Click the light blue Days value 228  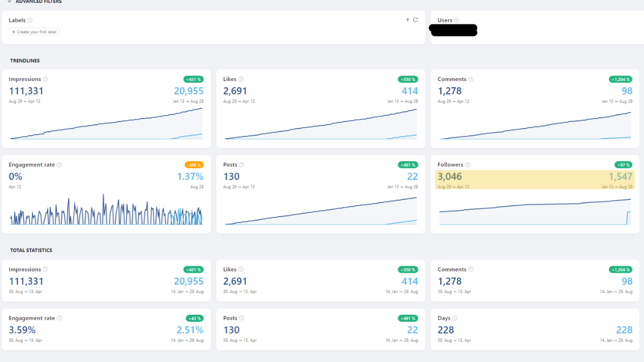coord(624,330)
